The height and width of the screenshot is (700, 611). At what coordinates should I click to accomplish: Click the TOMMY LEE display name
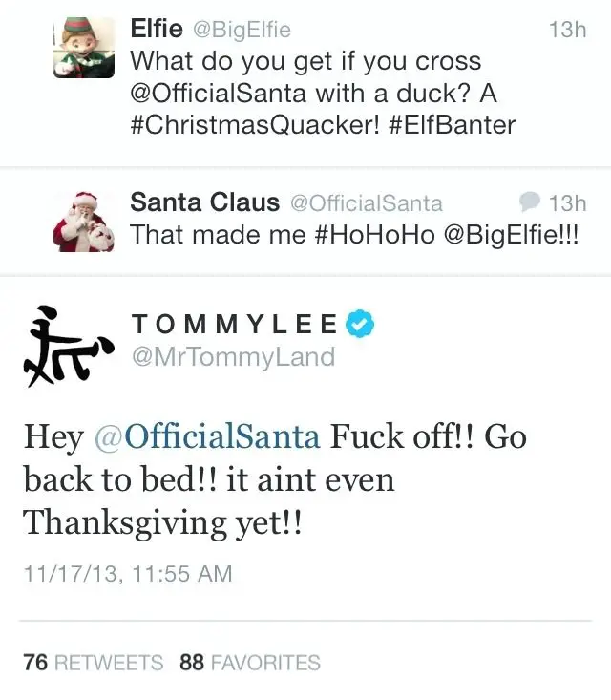pos(234,325)
